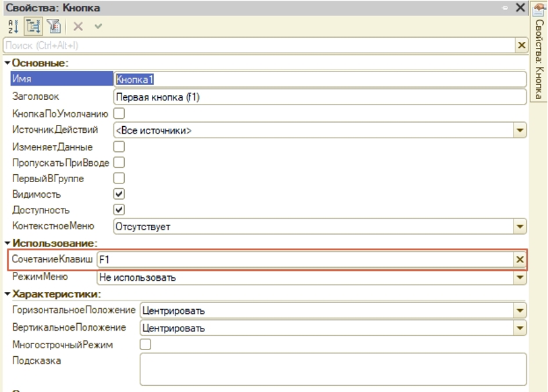548x392 pixels.
Task: Cancel the edit with the toolbar X icon
Action: 78,26
